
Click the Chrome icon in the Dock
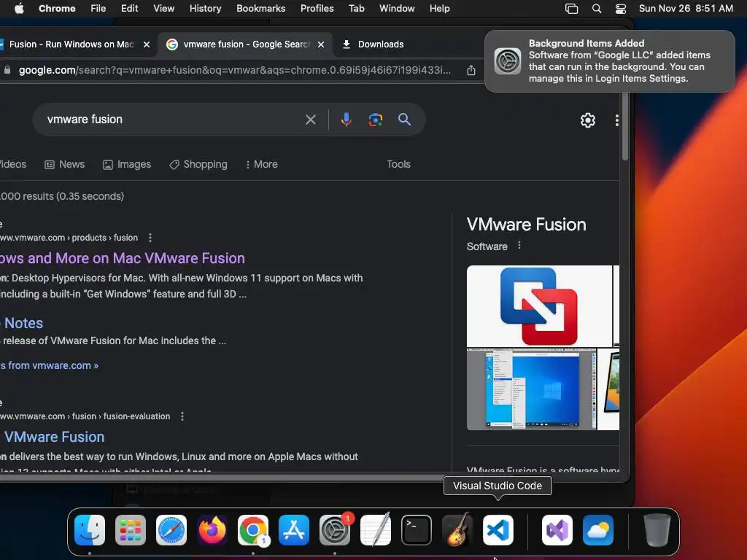(x=253, y=530)
